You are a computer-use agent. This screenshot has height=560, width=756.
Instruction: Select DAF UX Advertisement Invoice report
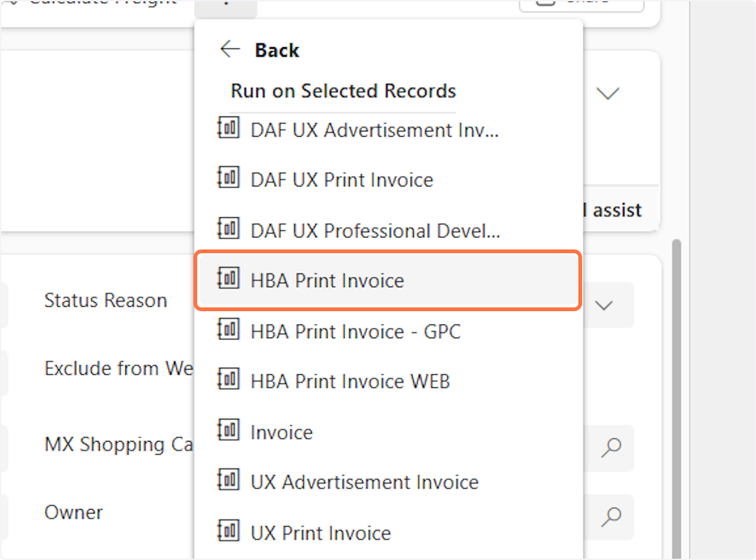click(x=374, y=130)
